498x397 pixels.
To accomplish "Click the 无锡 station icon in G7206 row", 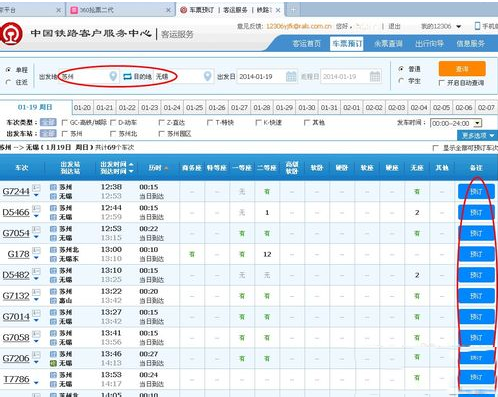I will point(53,363).
